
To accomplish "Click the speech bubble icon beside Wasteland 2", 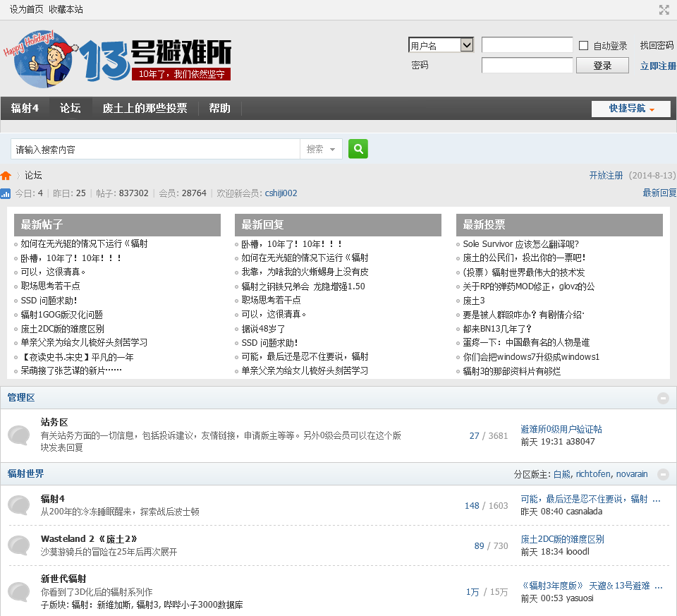I will click(x=19, y=545).
